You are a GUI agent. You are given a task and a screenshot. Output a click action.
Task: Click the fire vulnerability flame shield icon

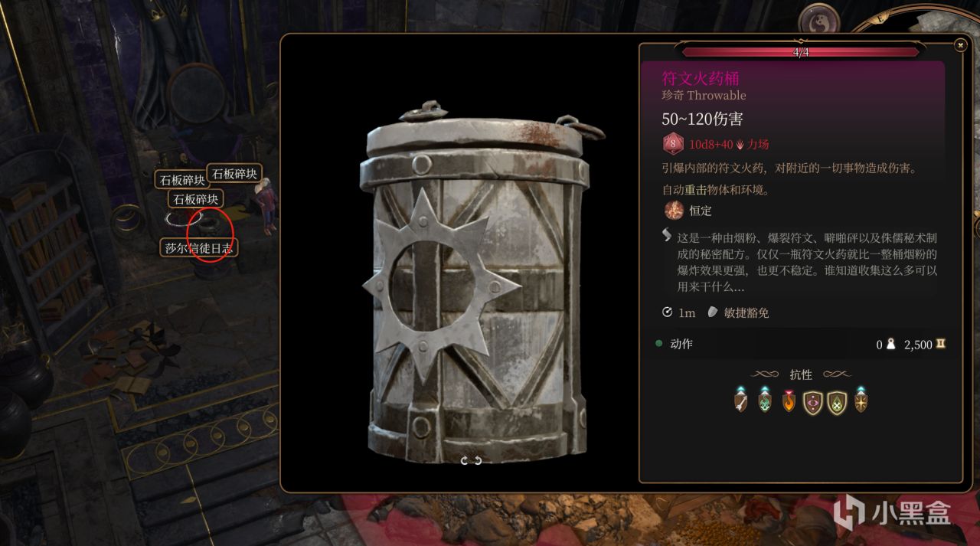[x=789, y=400]
